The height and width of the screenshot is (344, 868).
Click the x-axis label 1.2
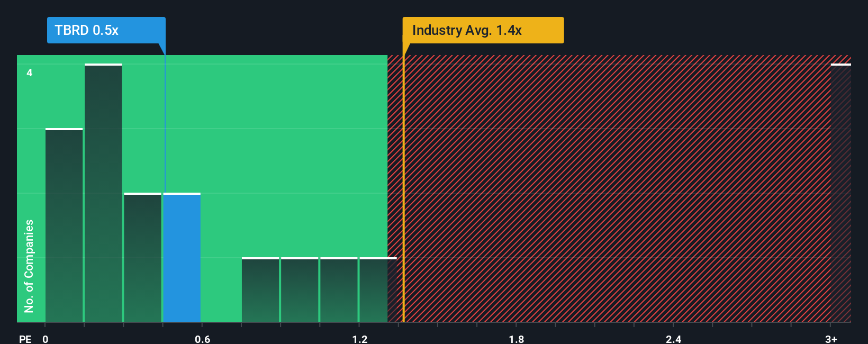tap(359, 339)
